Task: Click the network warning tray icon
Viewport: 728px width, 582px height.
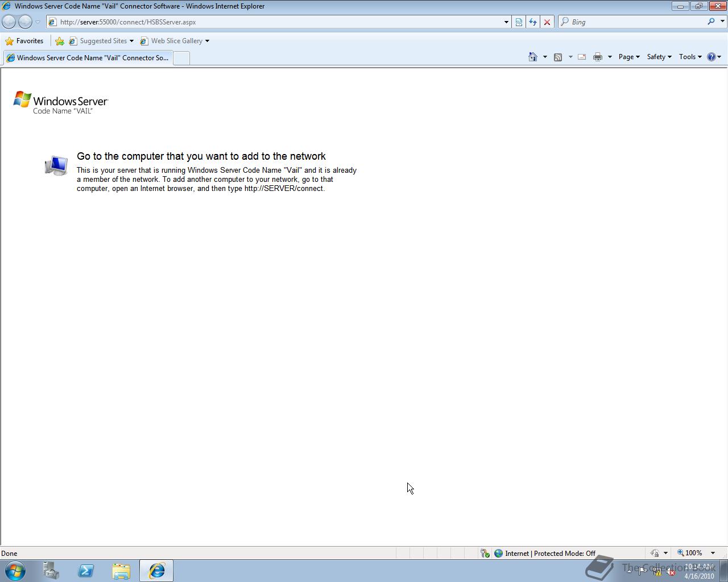Action: pos(656,572)
